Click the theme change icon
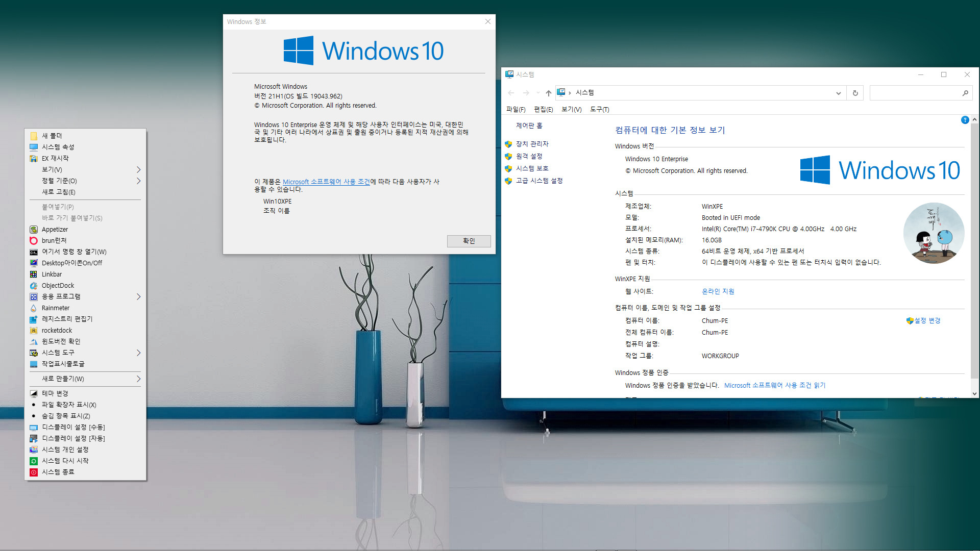The width and height of the screenshot is (980, 551). tap(34, 393)
